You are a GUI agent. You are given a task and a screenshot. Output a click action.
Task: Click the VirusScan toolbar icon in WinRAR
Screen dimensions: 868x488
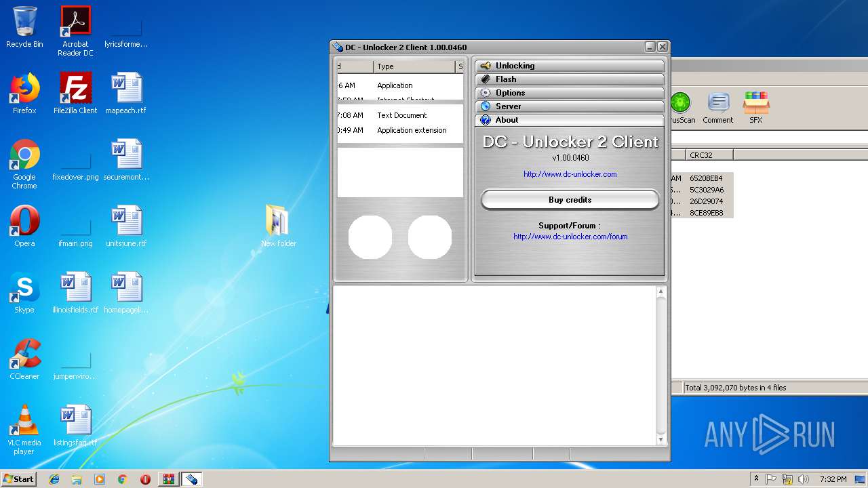click(681, 108)
